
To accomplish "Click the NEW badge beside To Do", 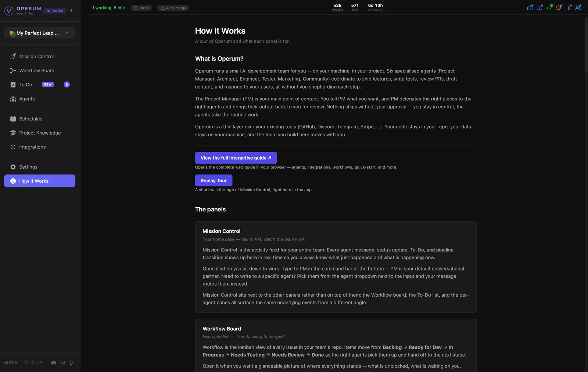I will [x=48, y=85].
